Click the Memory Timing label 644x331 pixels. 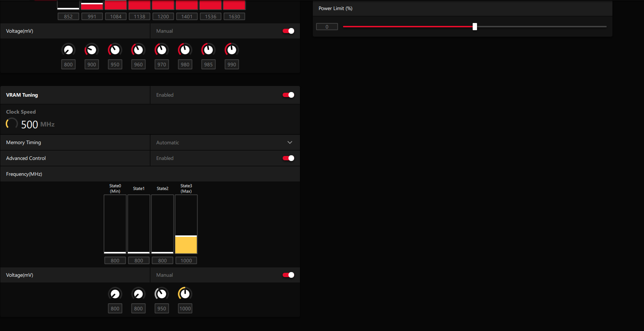[x=23, y=143]
